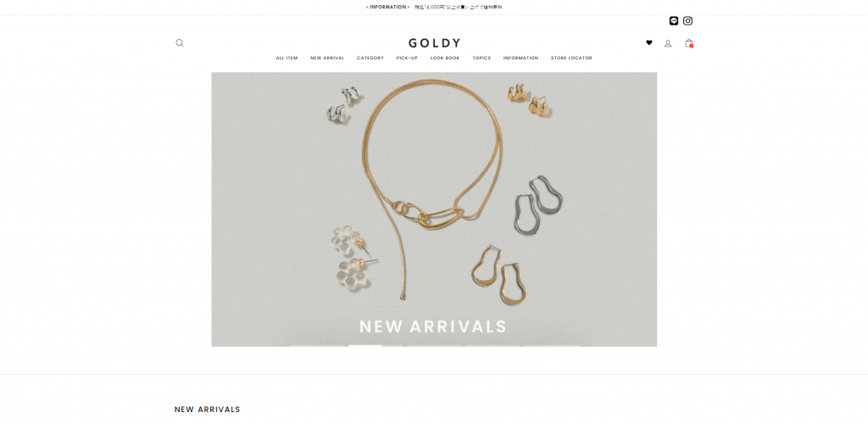Click the INFORMATION announcement at top

click(x=434, y=7)
